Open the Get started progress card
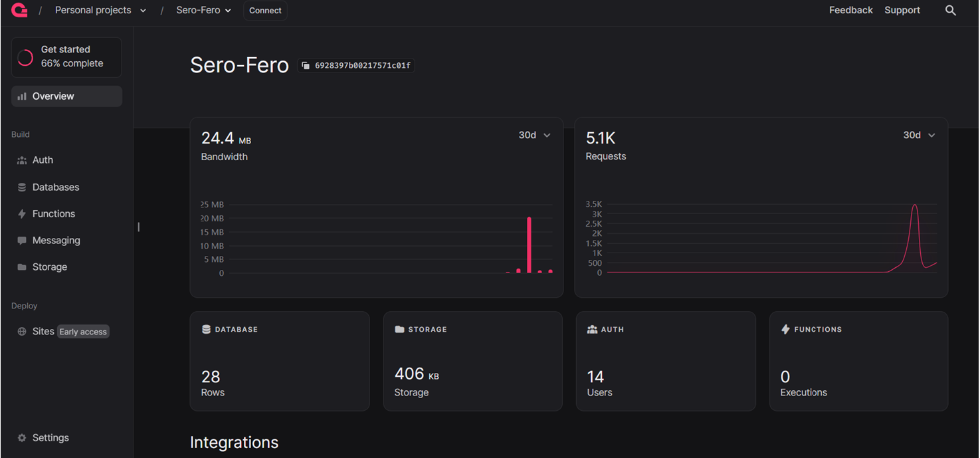980x458 pixels. 66,57
